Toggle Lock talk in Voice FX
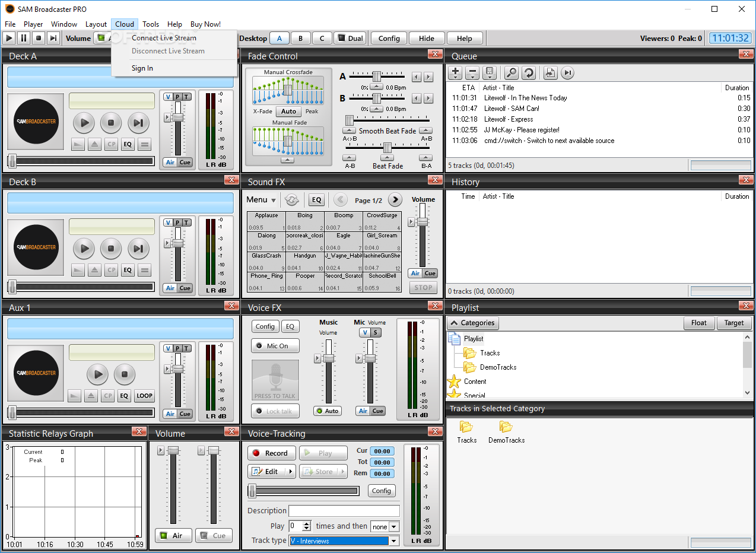 coord(275,411)
